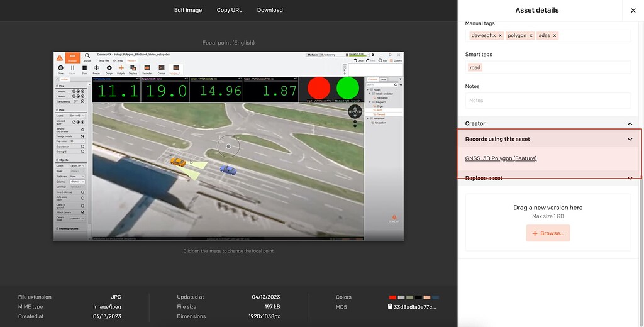Viewport: 644px width, 327px height.
Task: Open the Edit image option
Action: [x=188, y=10]
